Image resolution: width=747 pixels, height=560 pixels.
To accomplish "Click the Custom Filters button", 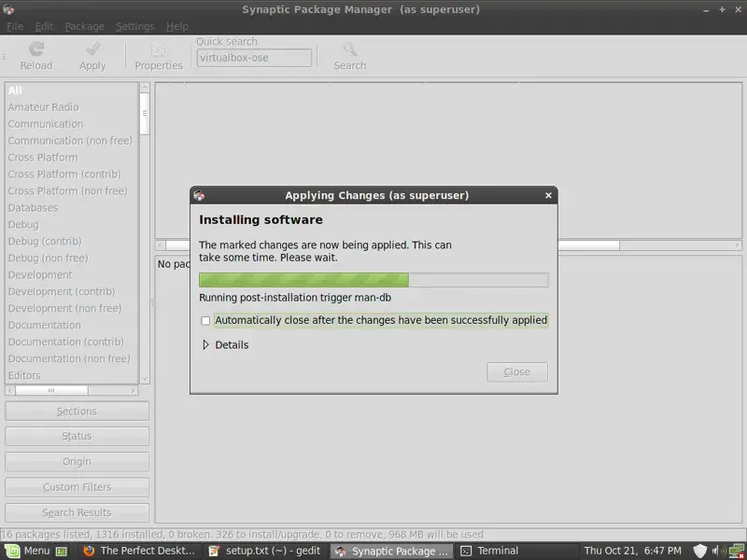I will coord(77,487).
